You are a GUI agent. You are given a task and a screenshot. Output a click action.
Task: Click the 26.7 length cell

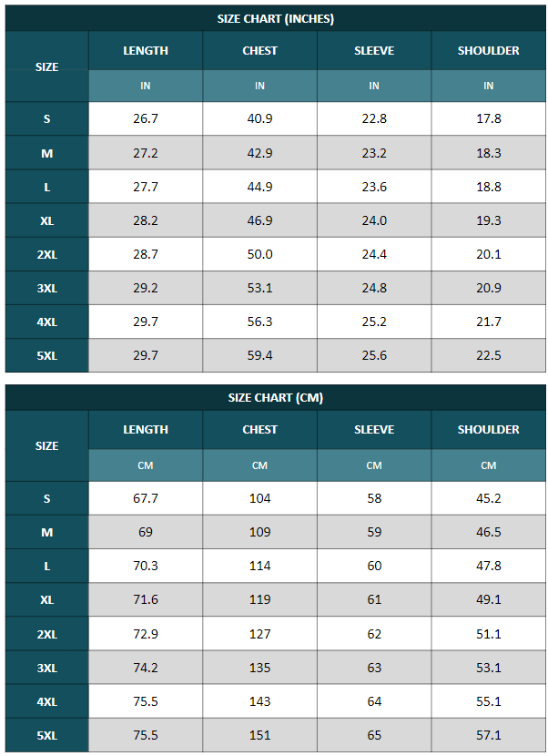(146, 119)
